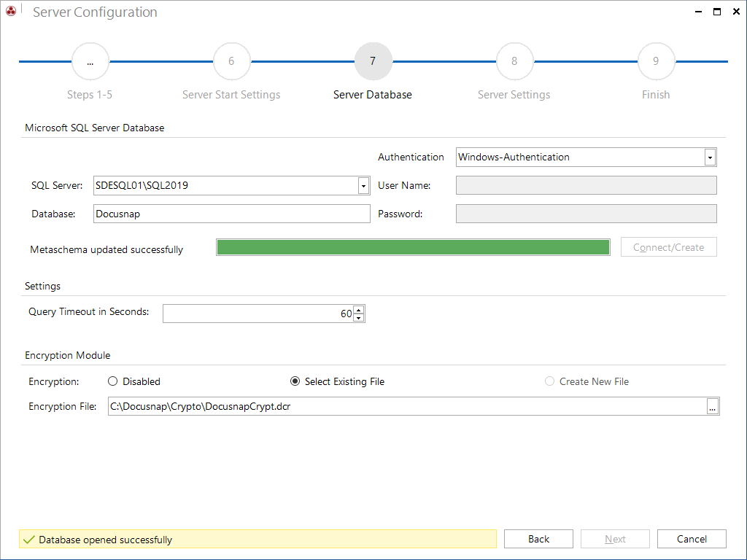747x560 pixels.
Task: Click the green checkmark status icon
Action: tap(29, 540)
